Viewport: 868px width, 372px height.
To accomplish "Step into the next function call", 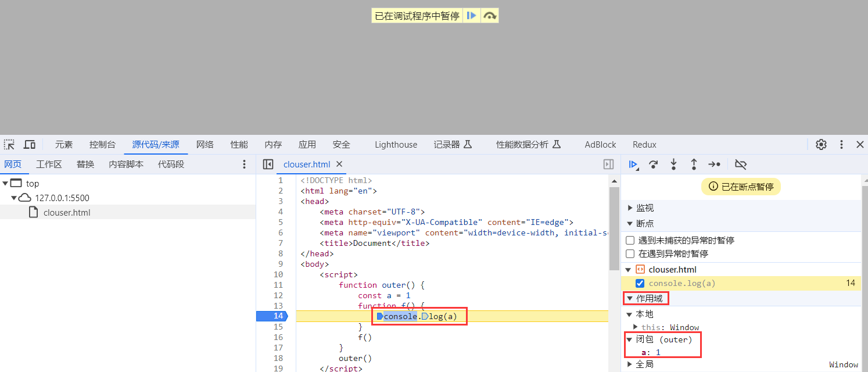I will point(673,164).
